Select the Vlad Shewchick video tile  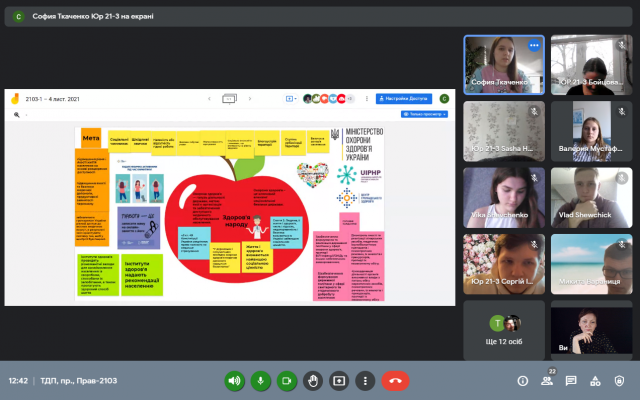point(591,198)
